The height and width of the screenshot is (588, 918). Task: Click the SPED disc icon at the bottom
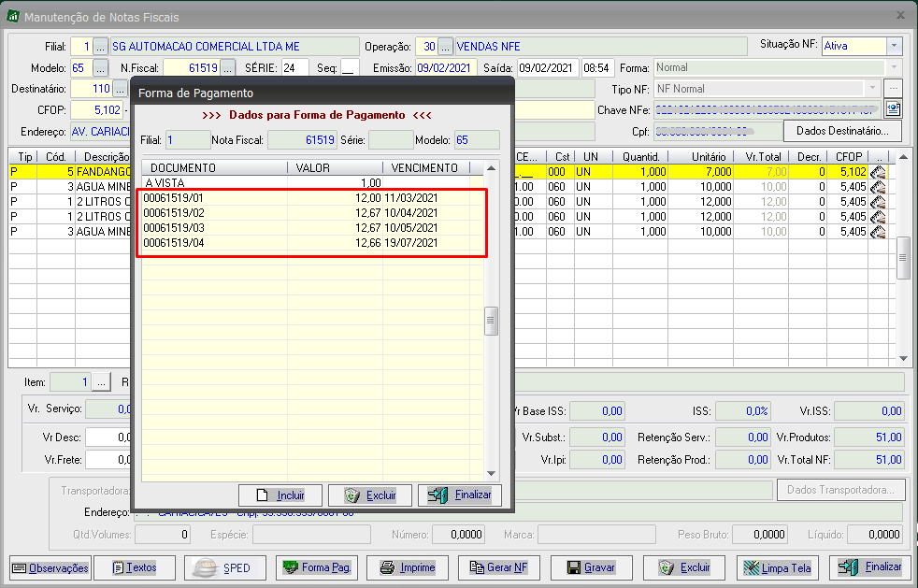click(x=205, y=567)
